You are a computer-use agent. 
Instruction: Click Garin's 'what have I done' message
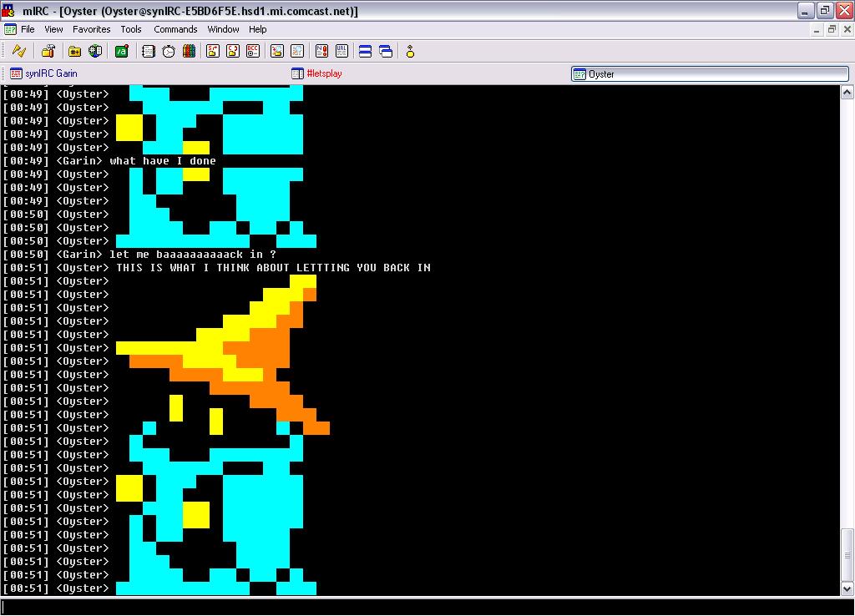click(163, 161)
